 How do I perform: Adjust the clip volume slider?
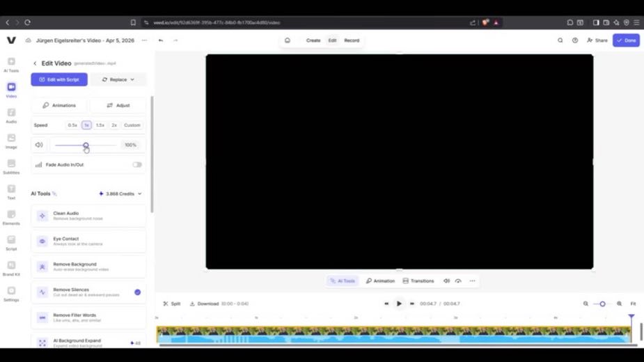coord(86,145)
